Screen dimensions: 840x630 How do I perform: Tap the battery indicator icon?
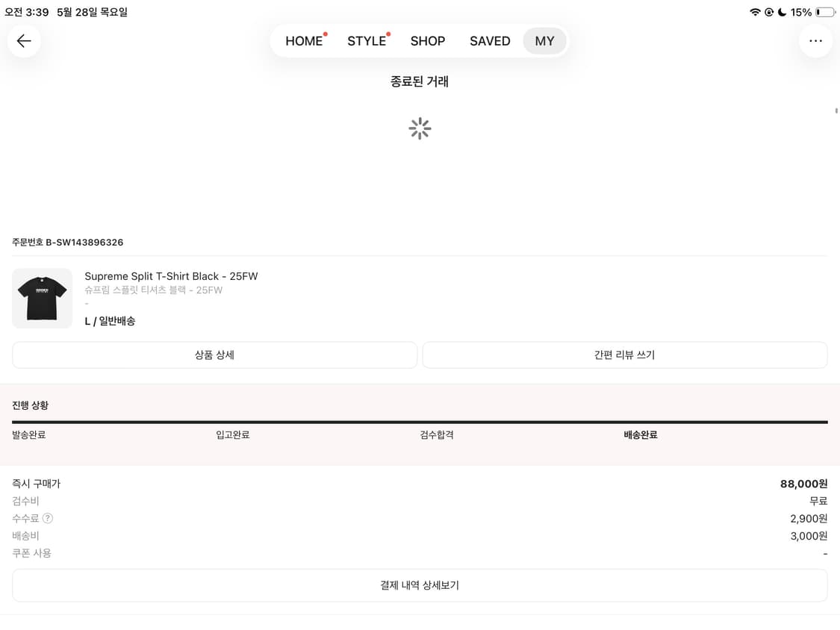[824, 12]
